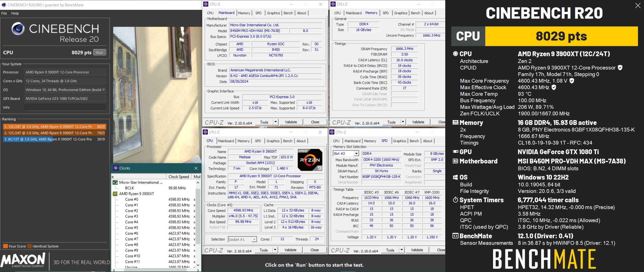Click the Cinebench logo sphere icon
The width and height of the screenshot is (644, 272).
click(x=18, y=29)
